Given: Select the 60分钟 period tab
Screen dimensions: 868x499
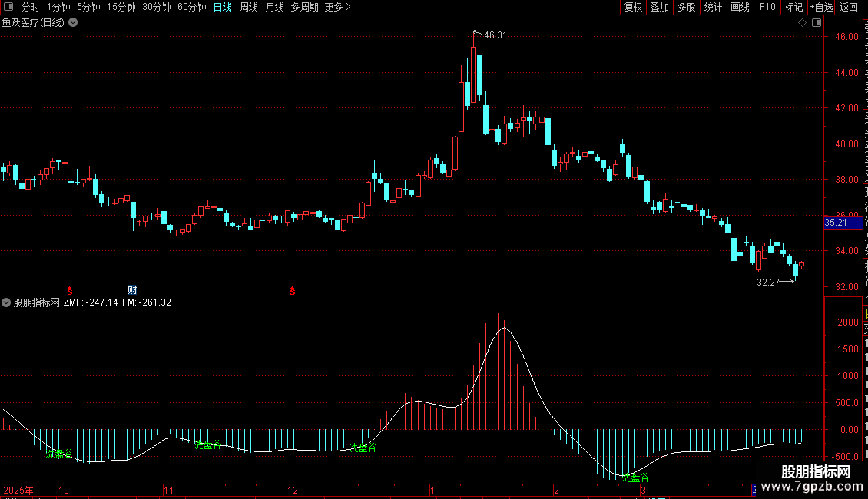Looking at the screenshot, I should [191, 7].
